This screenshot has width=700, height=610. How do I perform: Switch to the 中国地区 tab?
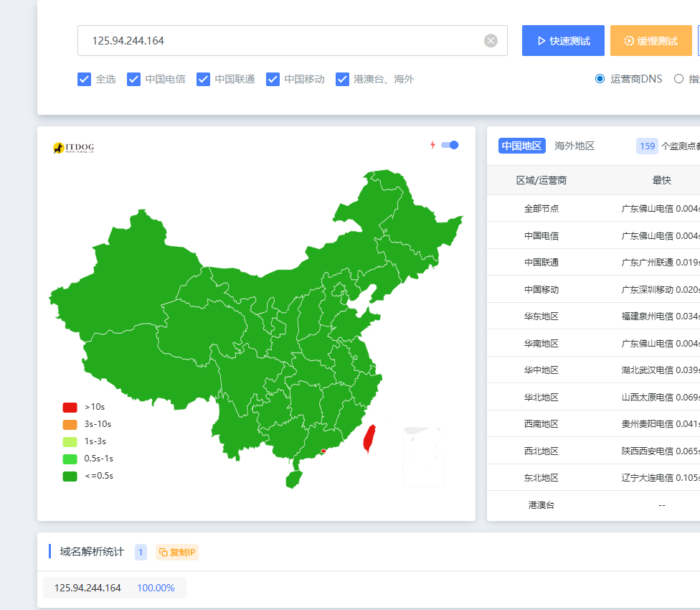point(522,146)
